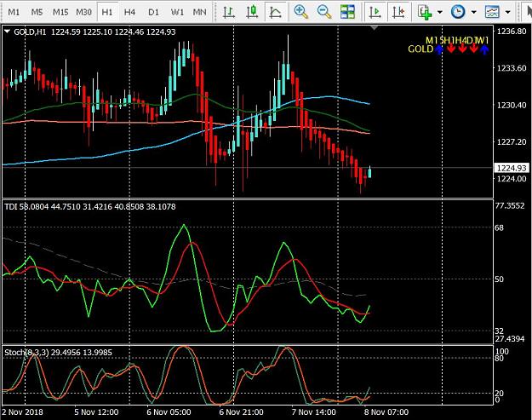Click TDI level 32 label
The image size is (532, 420).
click(499, 331)
